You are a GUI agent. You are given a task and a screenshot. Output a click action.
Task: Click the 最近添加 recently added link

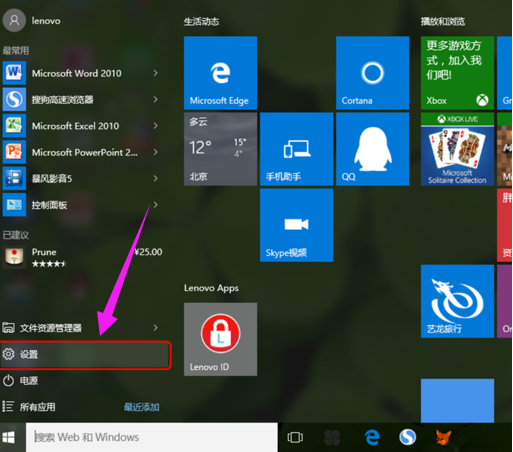[x=141, y=407]
